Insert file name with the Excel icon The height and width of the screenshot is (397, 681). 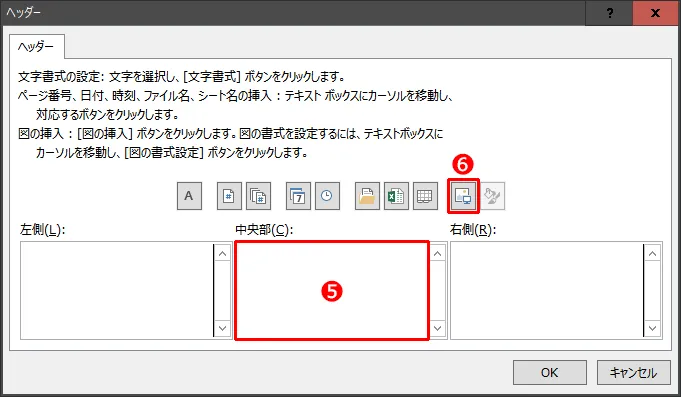coord(396,196)
